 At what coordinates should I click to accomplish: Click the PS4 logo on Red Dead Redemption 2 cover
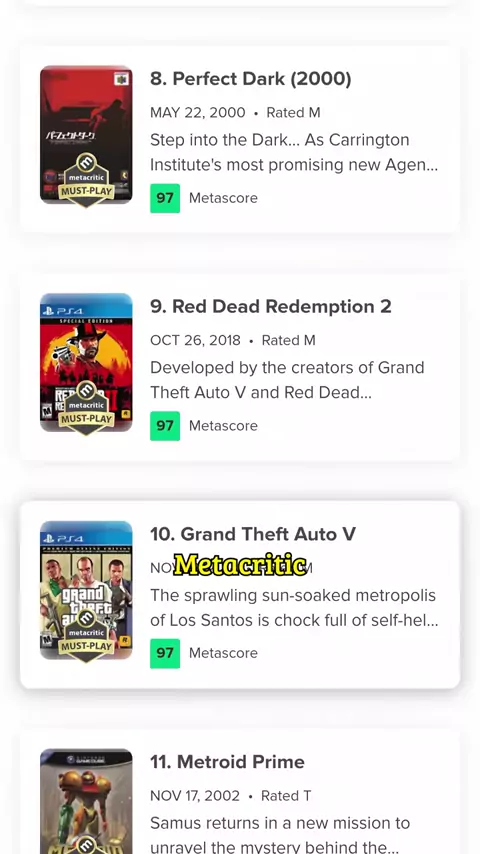click(x=62, y=311)
